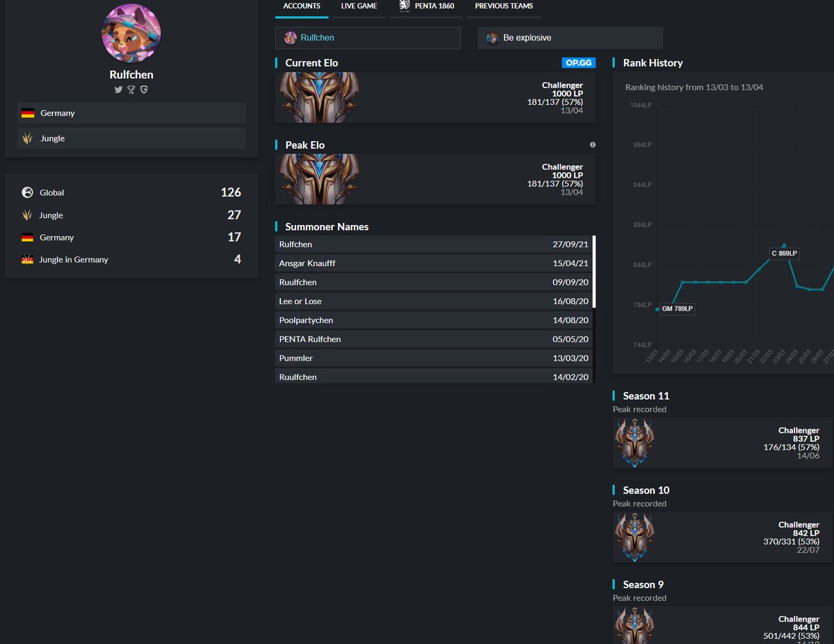Select summoner name Poolpartychen
This screenshot has height=644, width=834.
306,320
